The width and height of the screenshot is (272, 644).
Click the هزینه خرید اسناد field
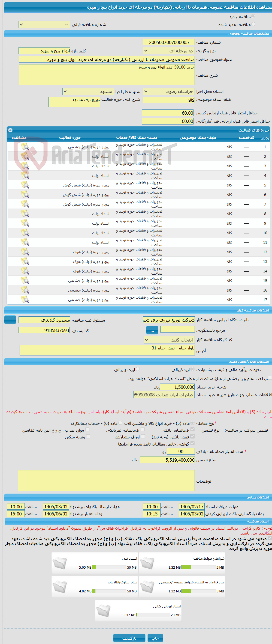pyautogui.click(x=177, y=387)
